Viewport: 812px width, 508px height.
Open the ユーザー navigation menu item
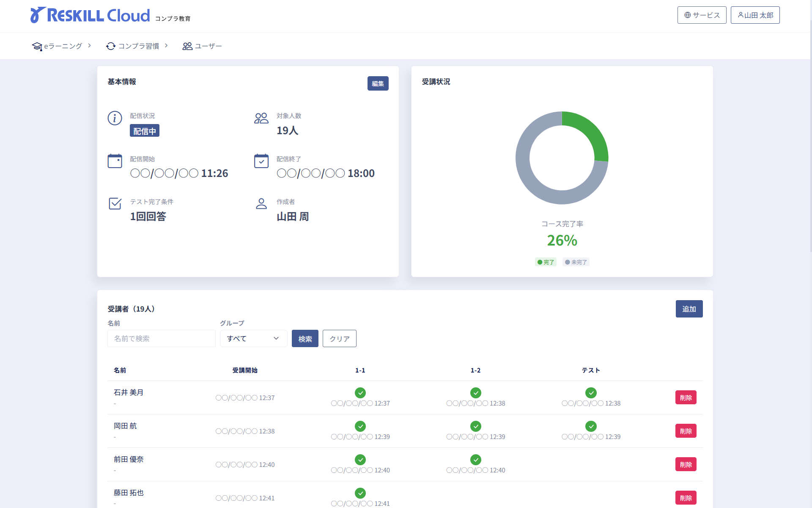(202, 46)
